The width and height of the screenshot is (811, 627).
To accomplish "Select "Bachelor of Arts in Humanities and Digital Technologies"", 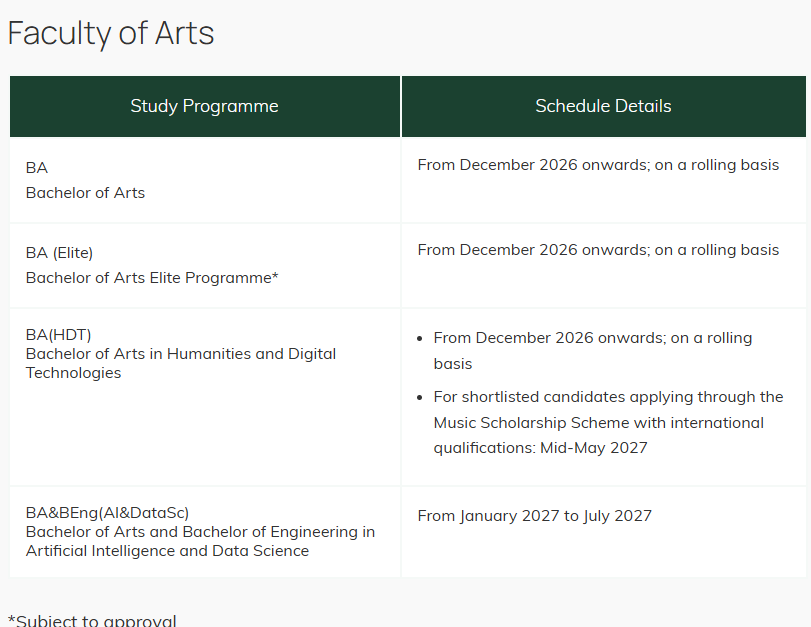I will 181,363.
